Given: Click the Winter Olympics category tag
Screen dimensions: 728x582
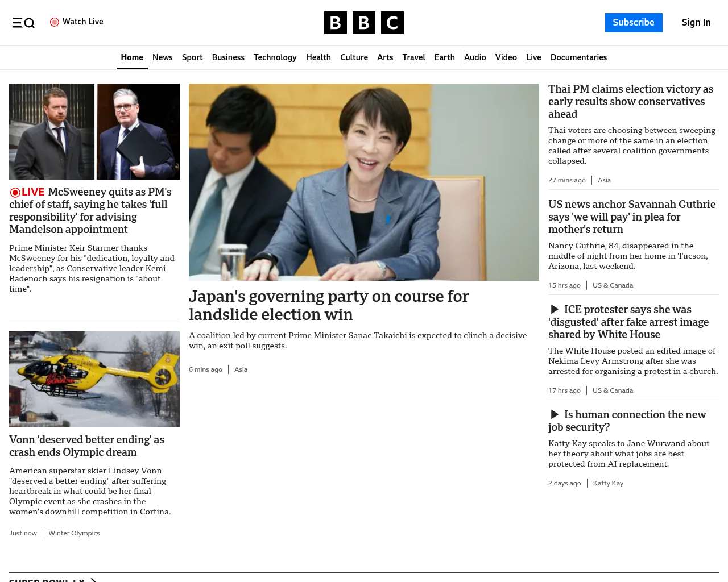Looking at the screenshot, I should [x=74, y=533].
